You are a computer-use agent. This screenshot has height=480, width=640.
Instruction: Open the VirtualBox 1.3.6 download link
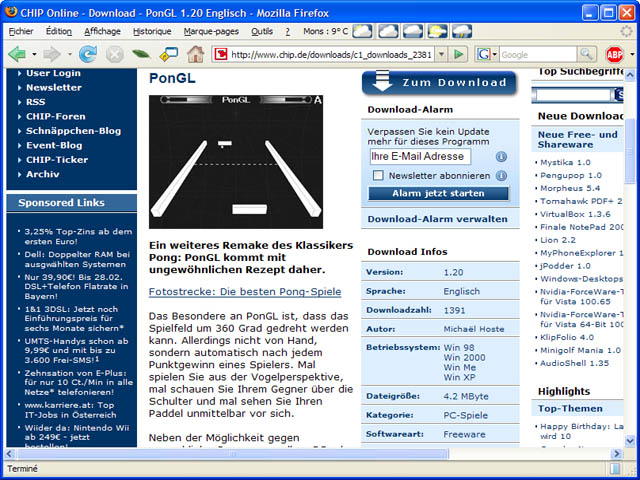pos(576,214)
